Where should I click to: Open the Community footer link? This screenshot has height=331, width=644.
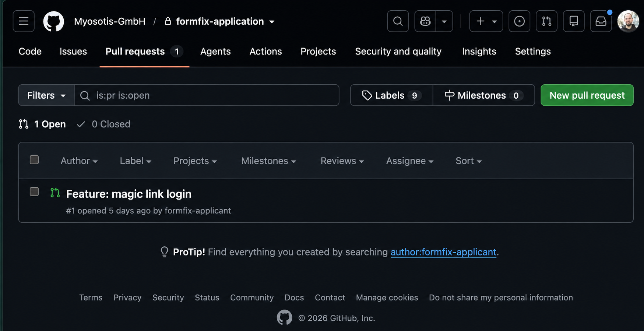pos(252,297)
